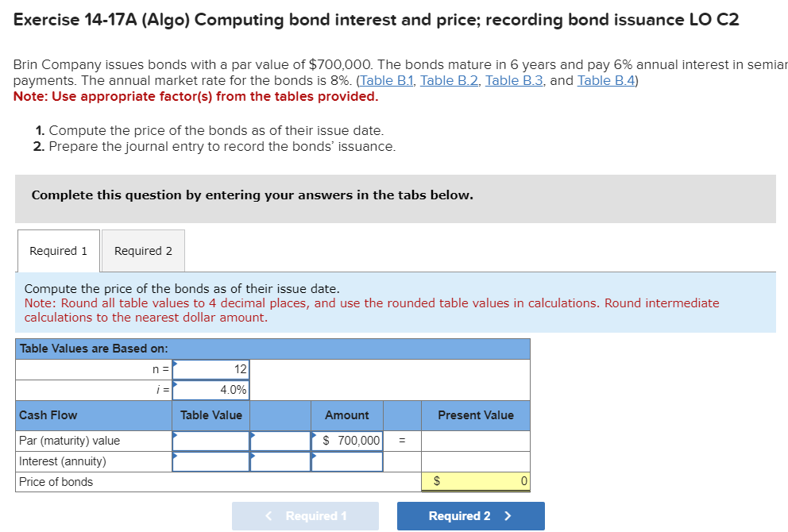This screenshot has width=788, height=532.
Task: Select the yellow Price of bonds field
Action: coord(481,480)
